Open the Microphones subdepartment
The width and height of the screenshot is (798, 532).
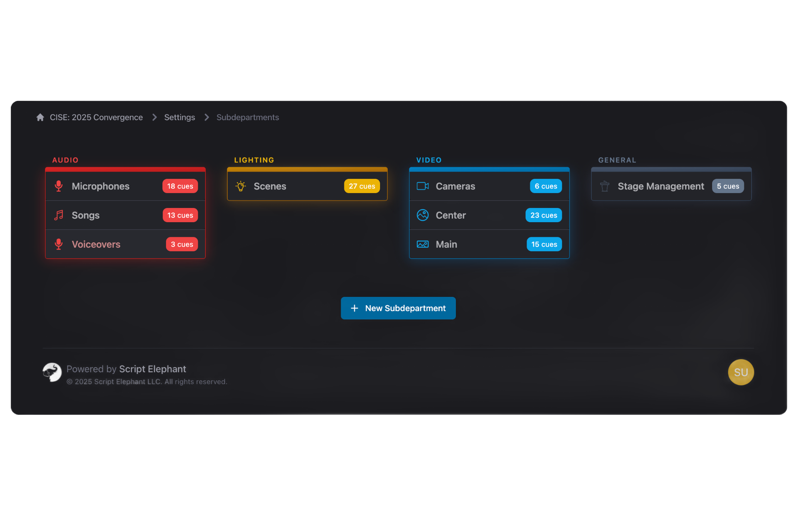[125, 186]
